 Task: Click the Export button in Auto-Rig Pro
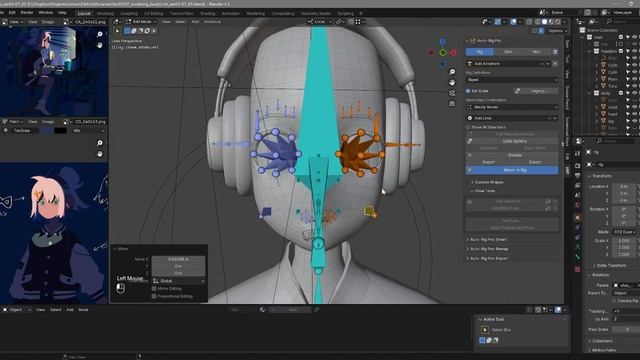pyautogui.click(x=535, y=162)
